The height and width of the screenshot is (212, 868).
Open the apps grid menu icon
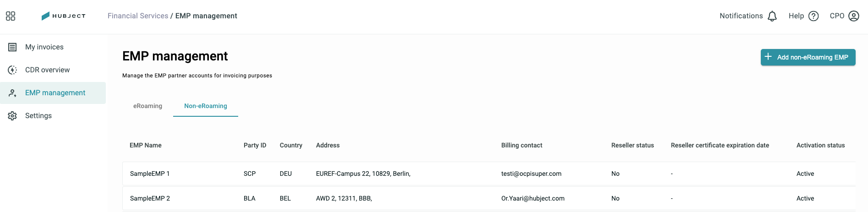(11, 16)
